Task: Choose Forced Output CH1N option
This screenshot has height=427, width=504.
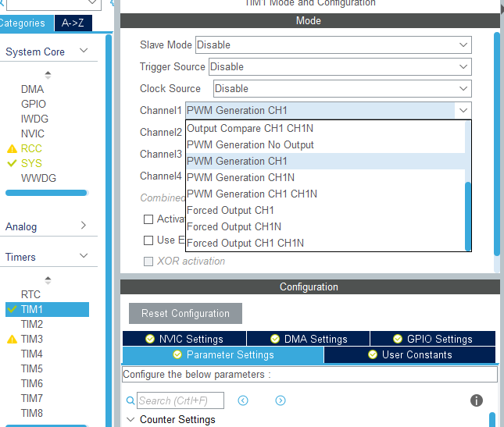Action: [x=326, y=226]
